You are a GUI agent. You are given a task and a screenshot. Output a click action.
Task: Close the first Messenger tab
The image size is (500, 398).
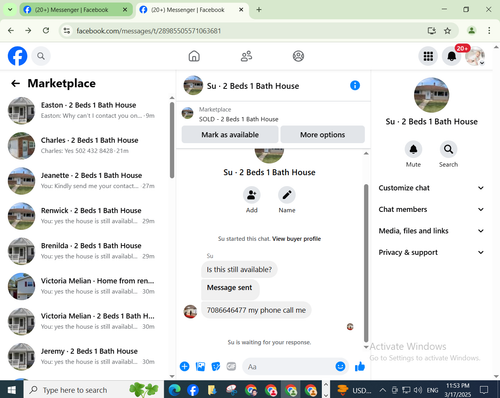pyautogui.click(x=125, y=10)
